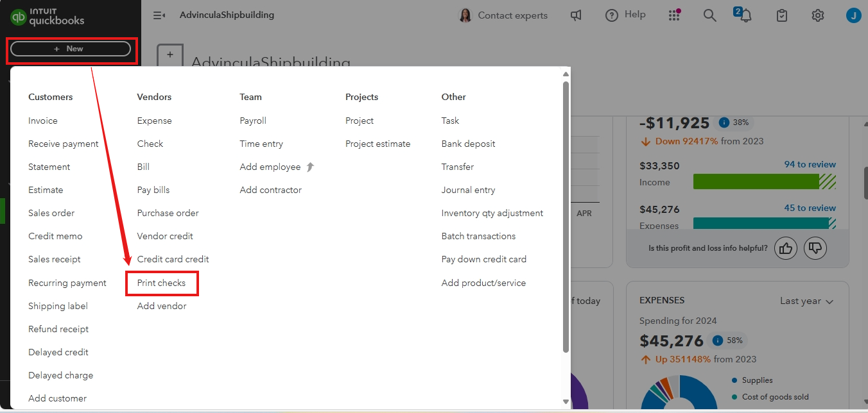Select Receive payment
The width and height of the screenshot is (868, 413).
(x=64, y=144)
